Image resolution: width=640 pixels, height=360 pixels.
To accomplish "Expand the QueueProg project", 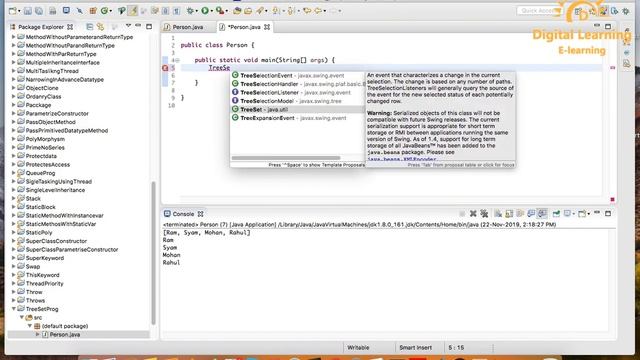I will point(13,173).
